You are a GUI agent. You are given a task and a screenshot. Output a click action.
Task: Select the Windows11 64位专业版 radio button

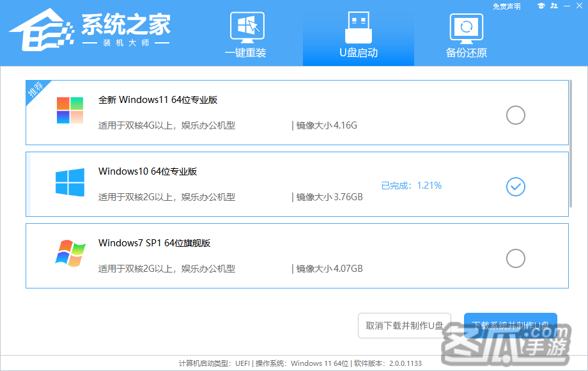[x=516, y=115]
